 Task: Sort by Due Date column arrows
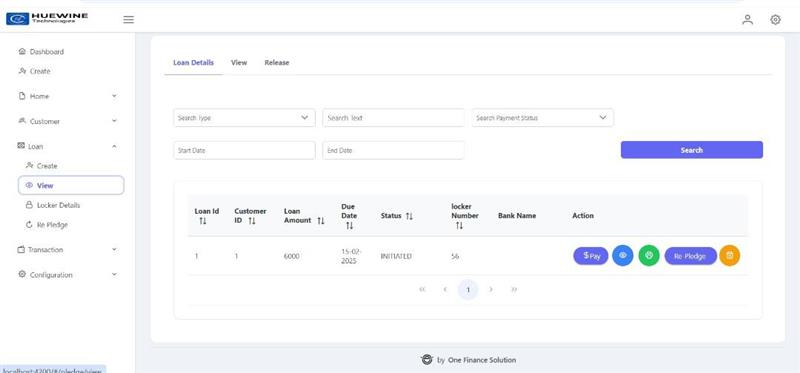(x=349, y=226)
